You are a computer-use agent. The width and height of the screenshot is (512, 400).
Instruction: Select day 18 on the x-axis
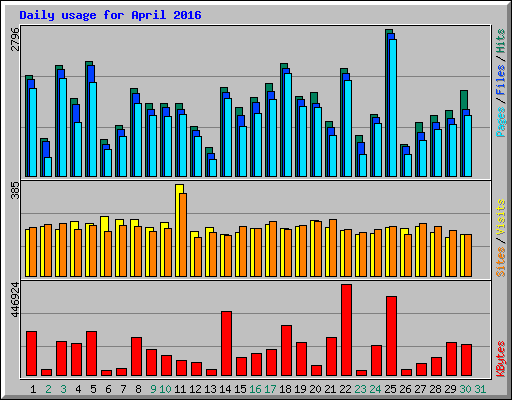click(x=285, y=389)
